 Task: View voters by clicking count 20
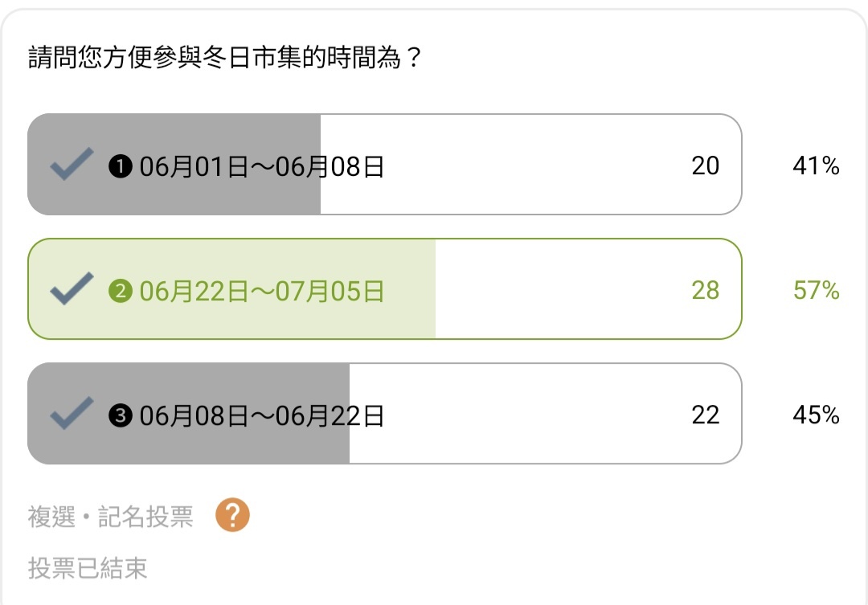pyautogui.click(x=706, y=166)
